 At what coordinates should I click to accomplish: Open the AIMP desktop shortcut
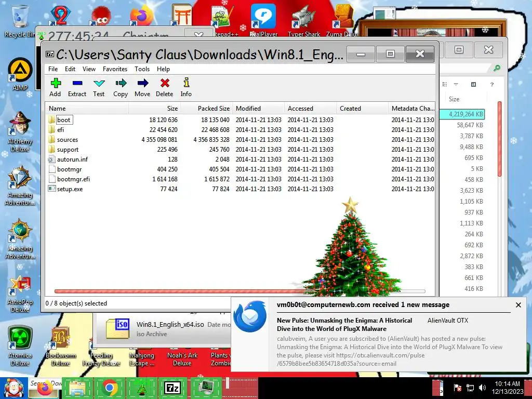pos(20,74)
